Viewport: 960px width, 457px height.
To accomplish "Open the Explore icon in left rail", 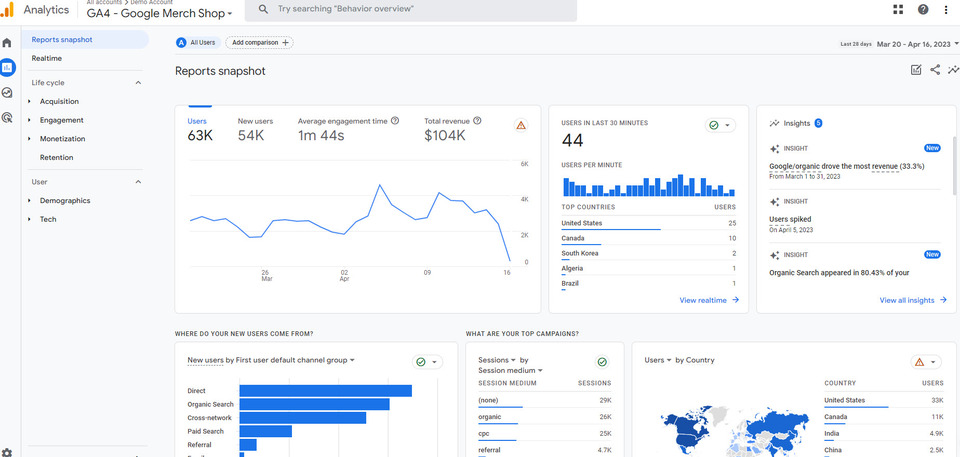I will (8, 92).
